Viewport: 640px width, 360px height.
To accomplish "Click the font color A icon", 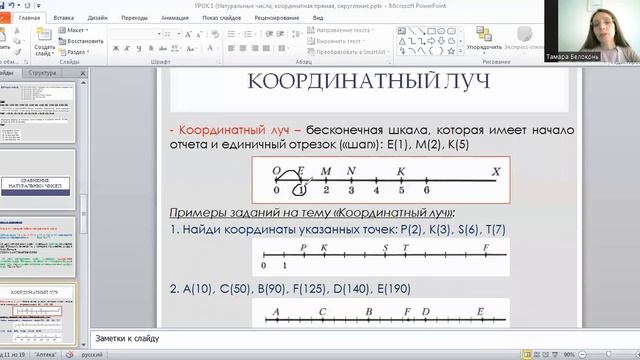I will coord(210,48).
